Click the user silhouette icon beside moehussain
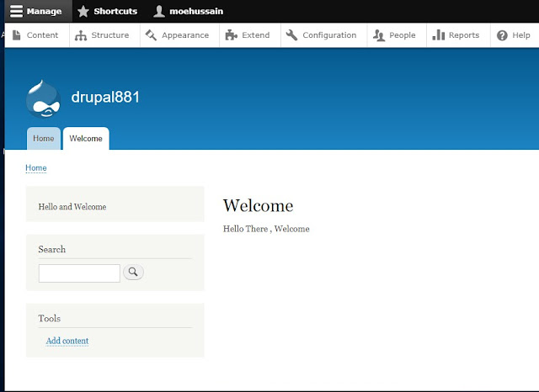 point(159,11)
